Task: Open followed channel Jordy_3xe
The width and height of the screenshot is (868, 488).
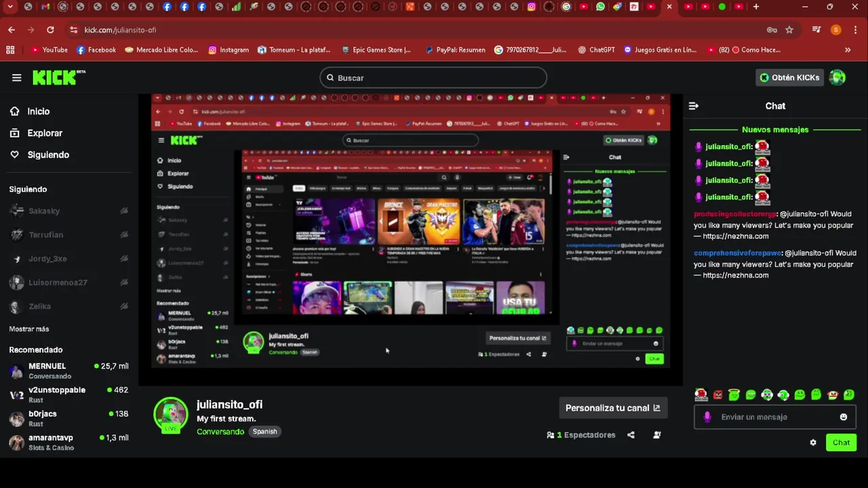Action: tap(69, 258)
